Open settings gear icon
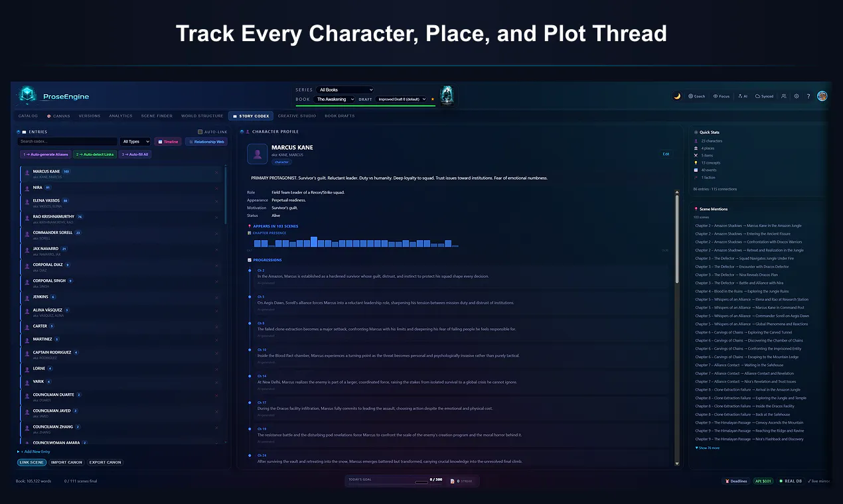The width and height of the screenshot is (843, 504). click(797, 96)
